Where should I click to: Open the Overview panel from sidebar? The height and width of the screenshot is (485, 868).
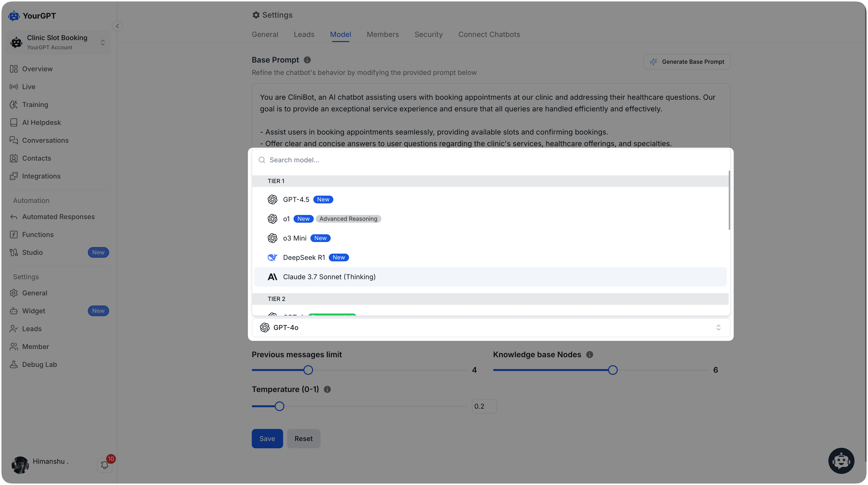click(37, 69)
